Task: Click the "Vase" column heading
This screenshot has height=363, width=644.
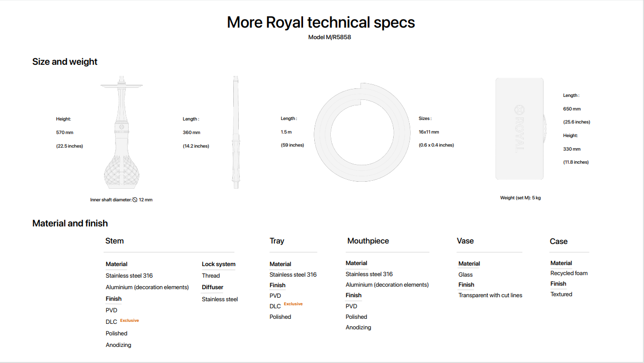Action: [466, 241]
